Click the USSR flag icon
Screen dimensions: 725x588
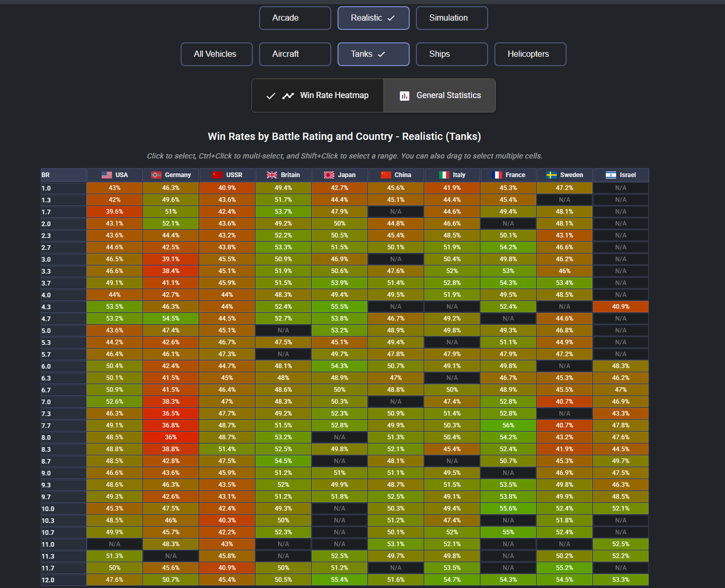click(x=218, y=175)
